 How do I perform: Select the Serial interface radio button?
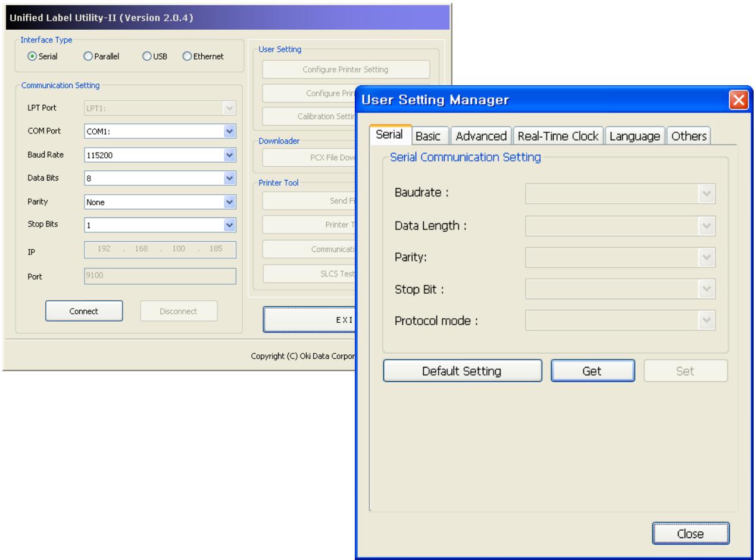pos(33,57)
